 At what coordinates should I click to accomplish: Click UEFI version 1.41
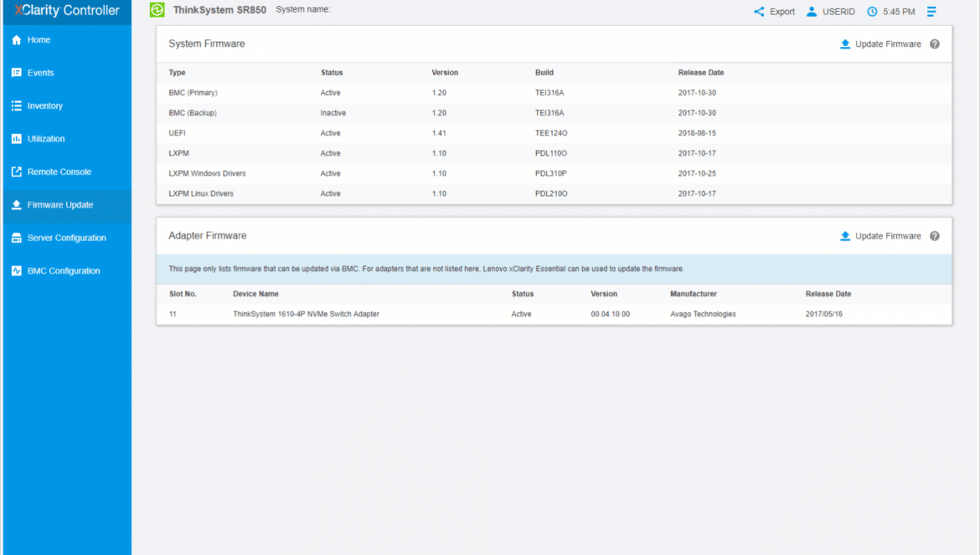coord(439,133)
